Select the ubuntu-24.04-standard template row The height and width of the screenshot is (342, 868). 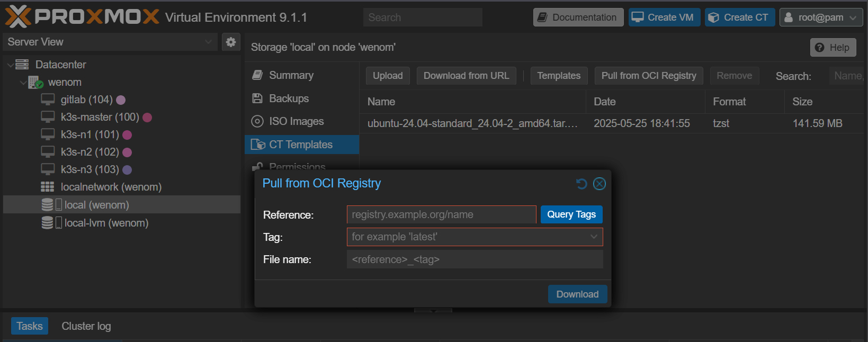point(472,123)
